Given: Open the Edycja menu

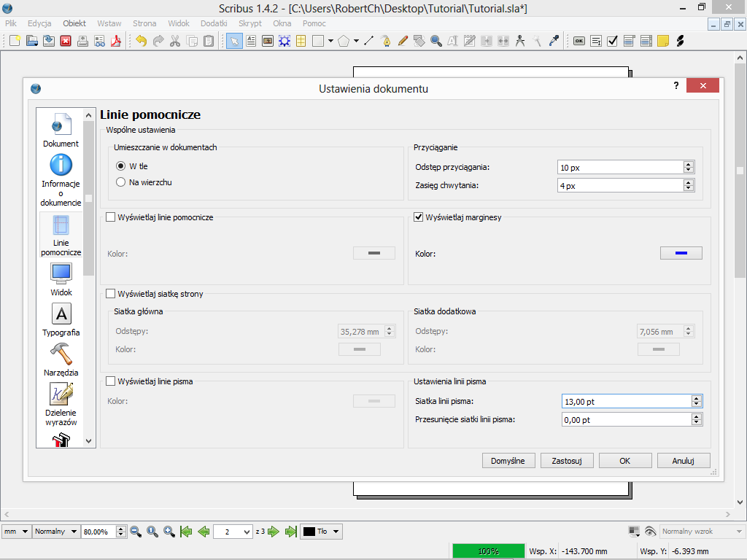Looking at the screenshot, I should click(x=39, y=23).
